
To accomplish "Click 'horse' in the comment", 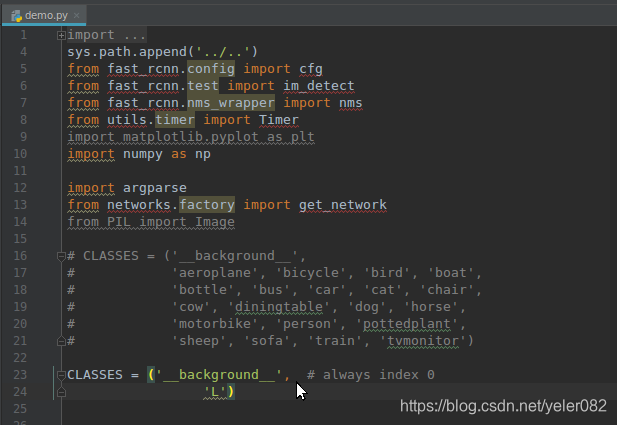I will point(430,307).
